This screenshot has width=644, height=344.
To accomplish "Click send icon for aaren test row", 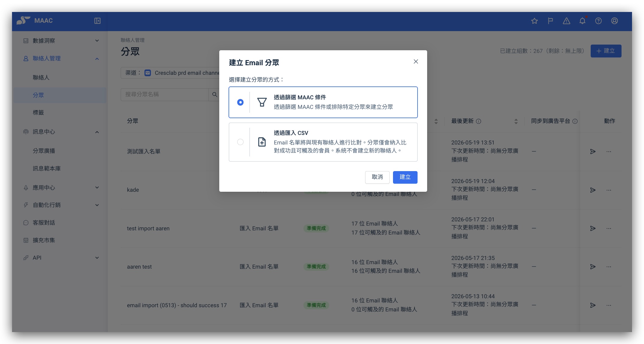I will pyautogui.click(x=592, y=267).
